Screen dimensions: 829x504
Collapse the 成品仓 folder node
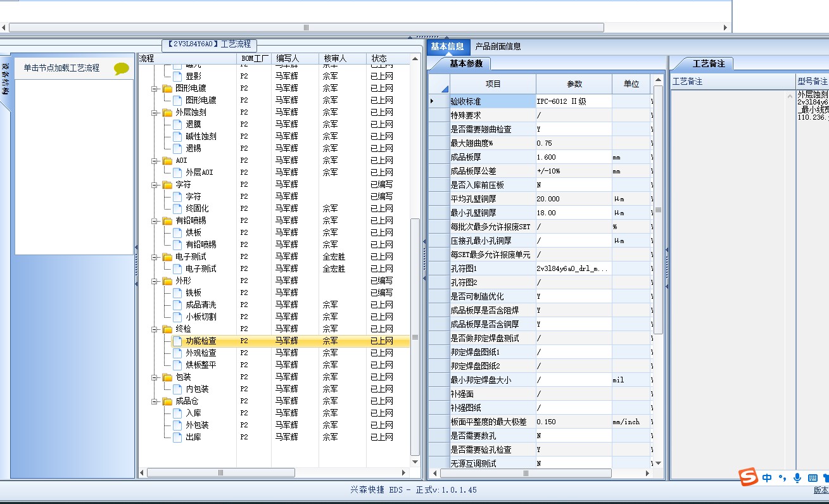(155, 401)
